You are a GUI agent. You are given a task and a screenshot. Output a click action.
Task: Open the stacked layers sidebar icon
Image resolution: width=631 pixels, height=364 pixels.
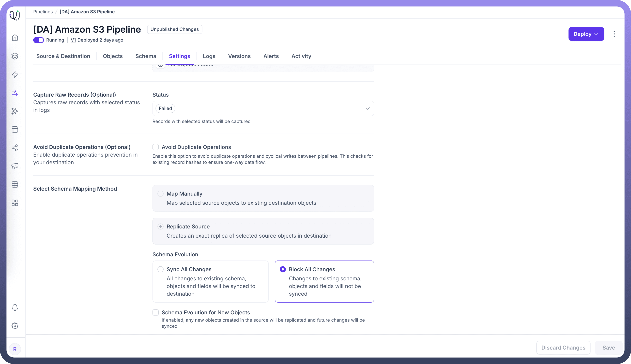[x=15, y=56]
